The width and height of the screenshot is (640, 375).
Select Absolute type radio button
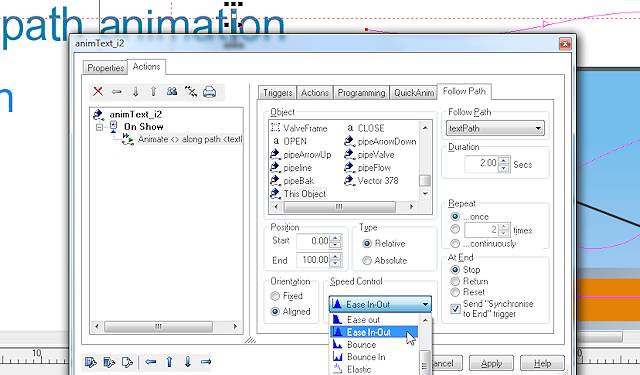[x=367, y=260]
